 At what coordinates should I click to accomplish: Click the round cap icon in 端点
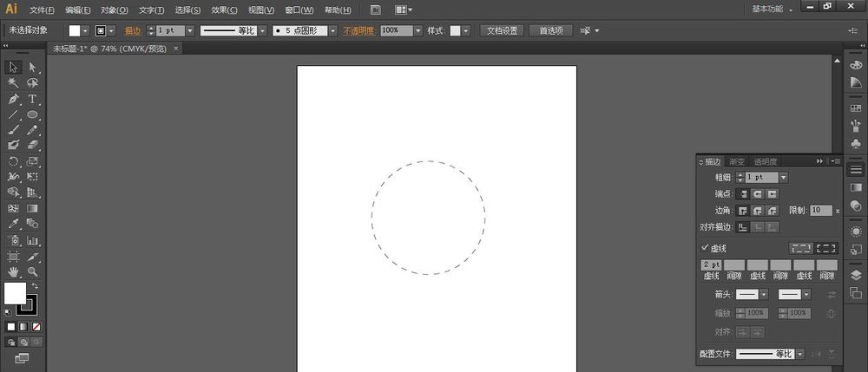(757, 193)
